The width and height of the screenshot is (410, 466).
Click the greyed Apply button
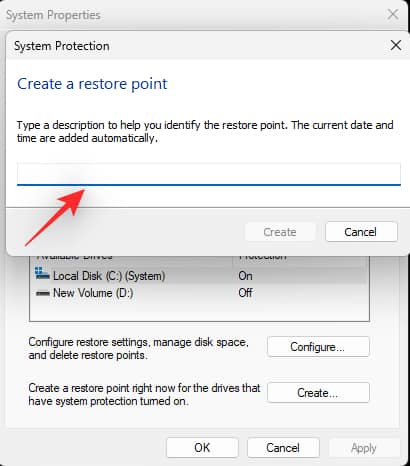364,448
